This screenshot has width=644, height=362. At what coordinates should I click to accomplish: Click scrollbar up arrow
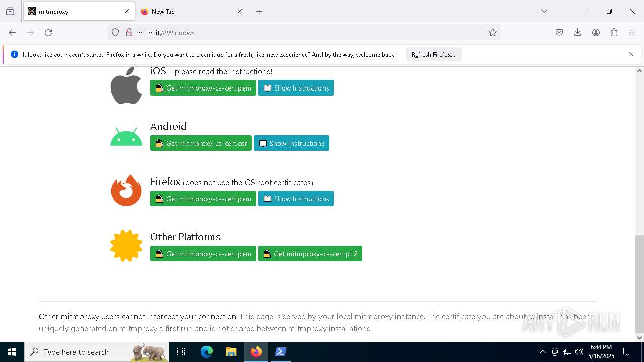(x=639, y=71)
